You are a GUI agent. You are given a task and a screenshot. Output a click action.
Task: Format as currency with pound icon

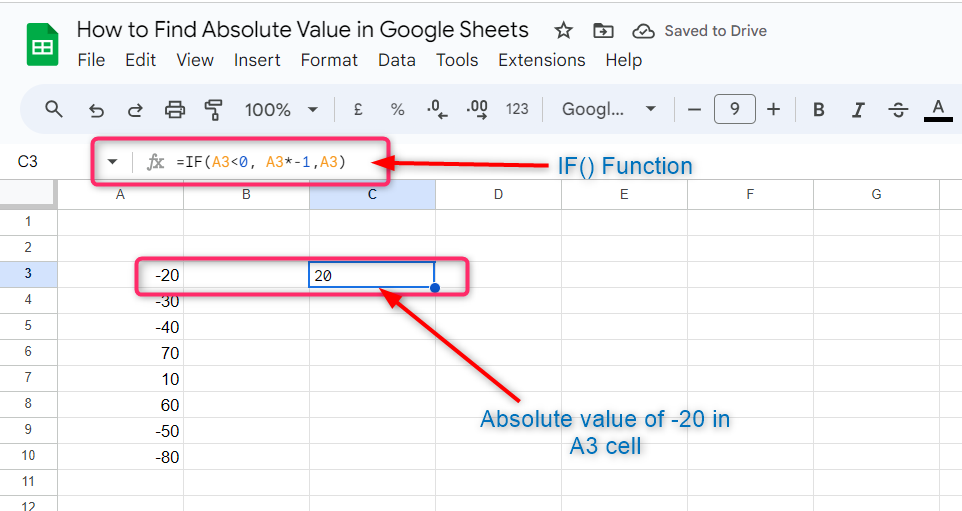357,109
